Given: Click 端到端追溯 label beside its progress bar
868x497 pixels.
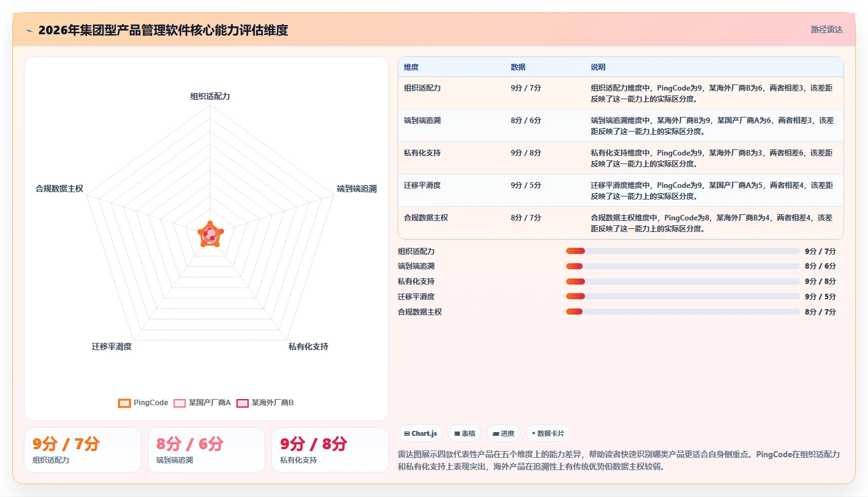Looking at the screenshot, I should point(417,266).
